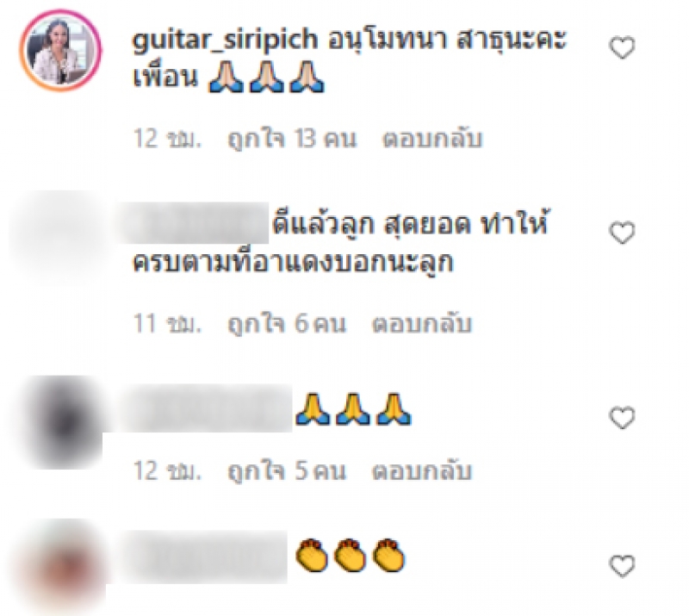689x616 pixels.
Task: Open blurred username before folded hands emojis
Action: click(207, 408)
